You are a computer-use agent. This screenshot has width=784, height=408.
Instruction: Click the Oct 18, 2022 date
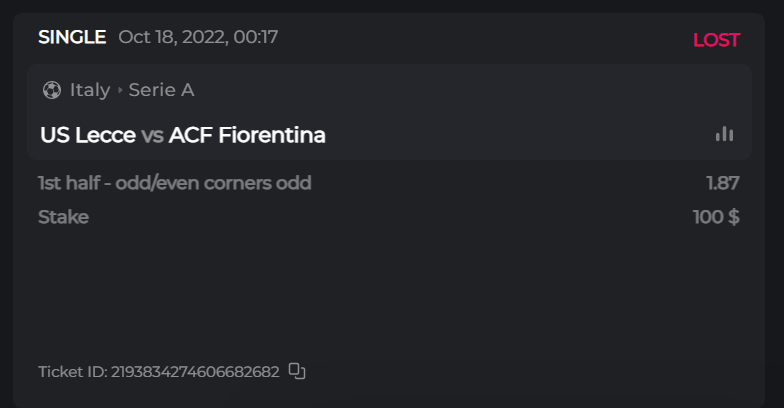pyautogui.click(x=171, y=38)
